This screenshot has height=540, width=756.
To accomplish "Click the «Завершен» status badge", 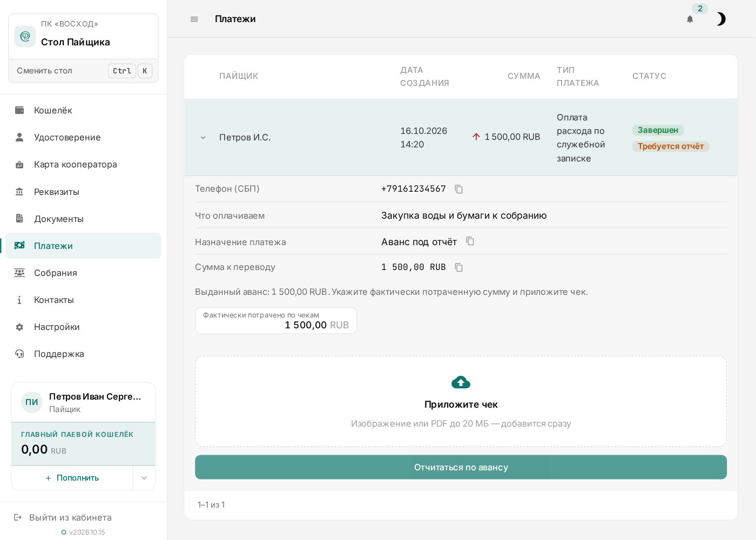I will coord(658,130).
